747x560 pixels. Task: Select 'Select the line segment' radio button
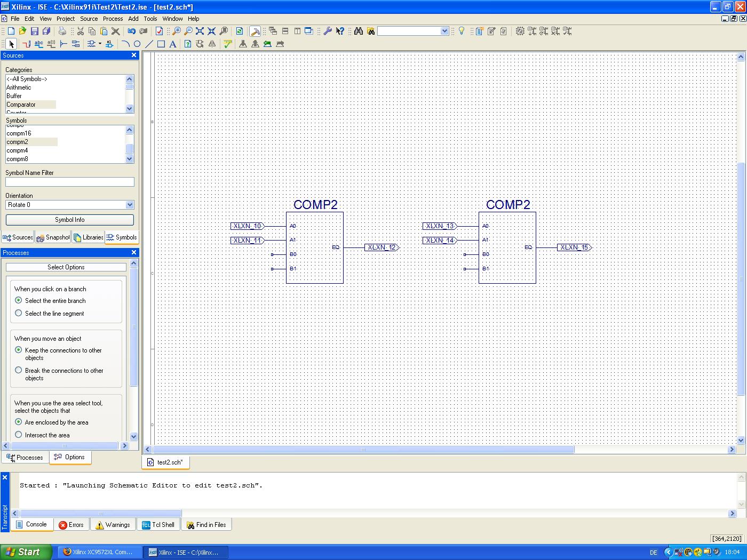19,313
